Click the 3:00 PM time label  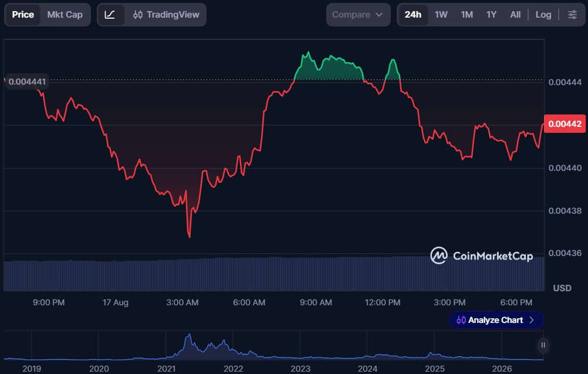tap(450, 302)
